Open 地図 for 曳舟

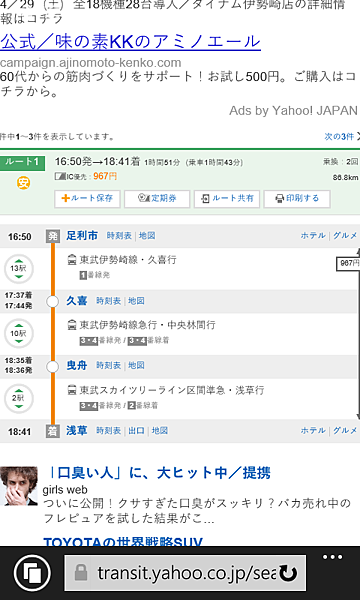136,365
